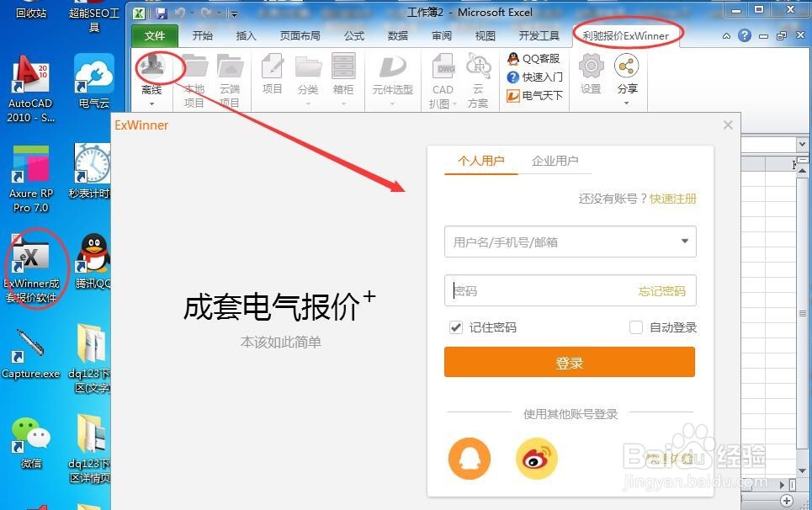
Task: Open the 审阅 ribbon tab
Action: coord(442,35)
